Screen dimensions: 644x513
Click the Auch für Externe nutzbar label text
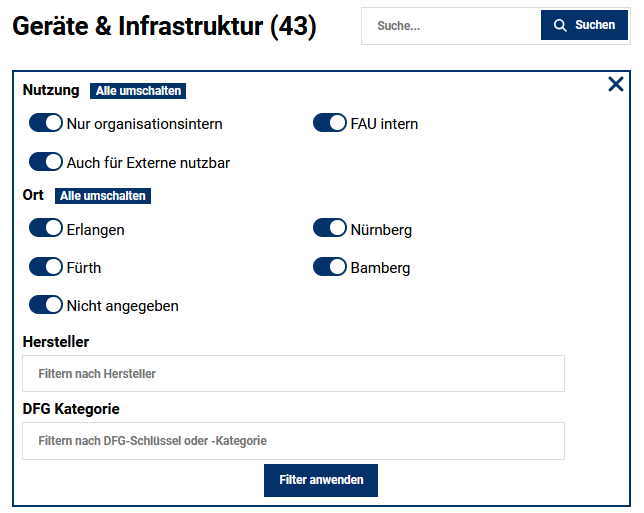point(148,162)
